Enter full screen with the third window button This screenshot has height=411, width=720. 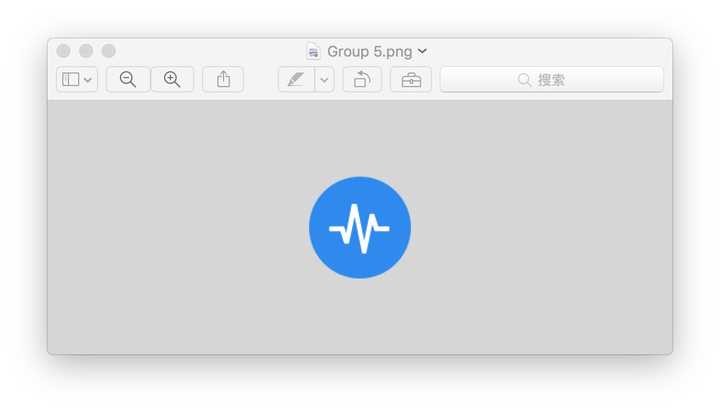(109, 51)
